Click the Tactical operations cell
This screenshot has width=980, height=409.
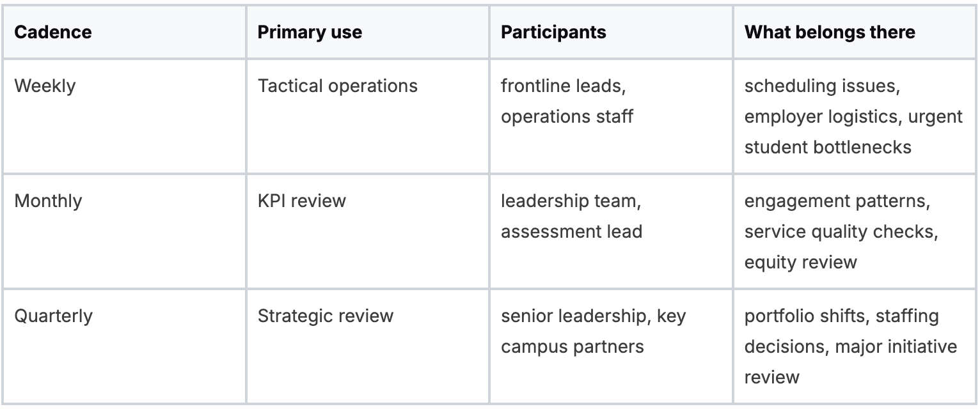click(x=337, y=86)
